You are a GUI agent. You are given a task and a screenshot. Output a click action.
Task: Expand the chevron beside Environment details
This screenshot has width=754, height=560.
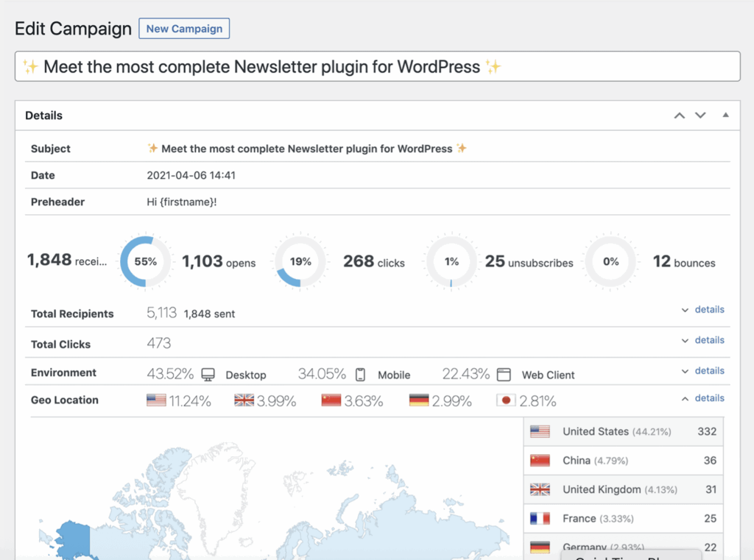point(685,372)
